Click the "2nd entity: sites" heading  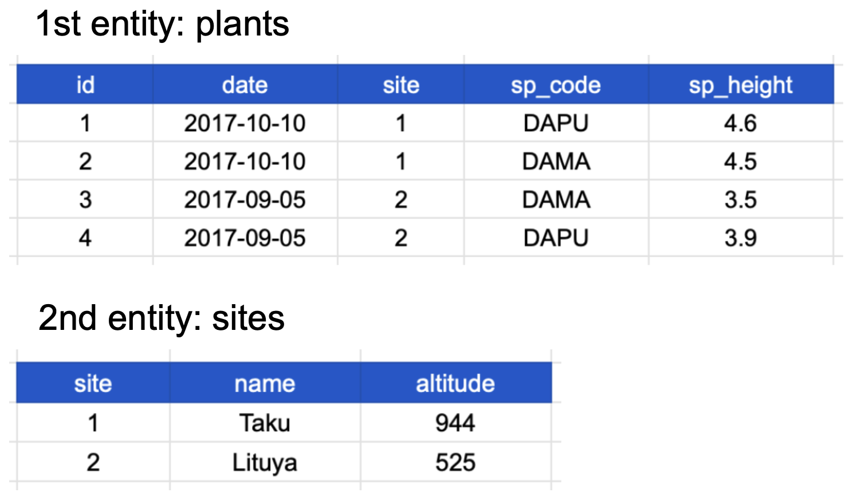point(161,318)
